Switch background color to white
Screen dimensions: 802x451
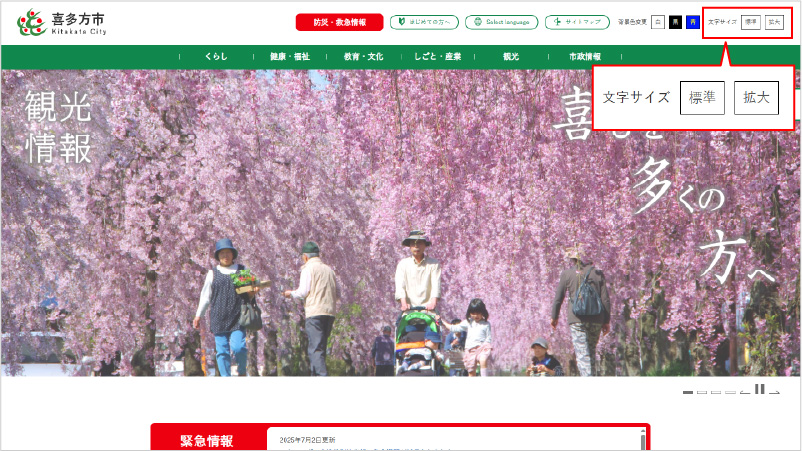coord(658,22)
